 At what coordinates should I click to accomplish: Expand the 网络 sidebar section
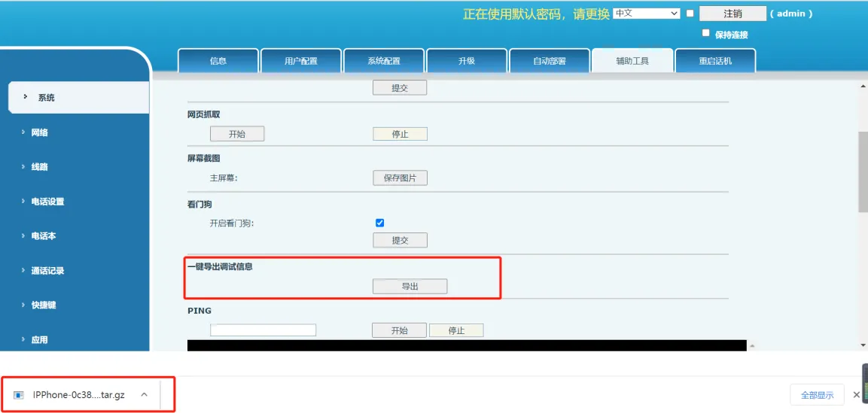coord(39,132)
